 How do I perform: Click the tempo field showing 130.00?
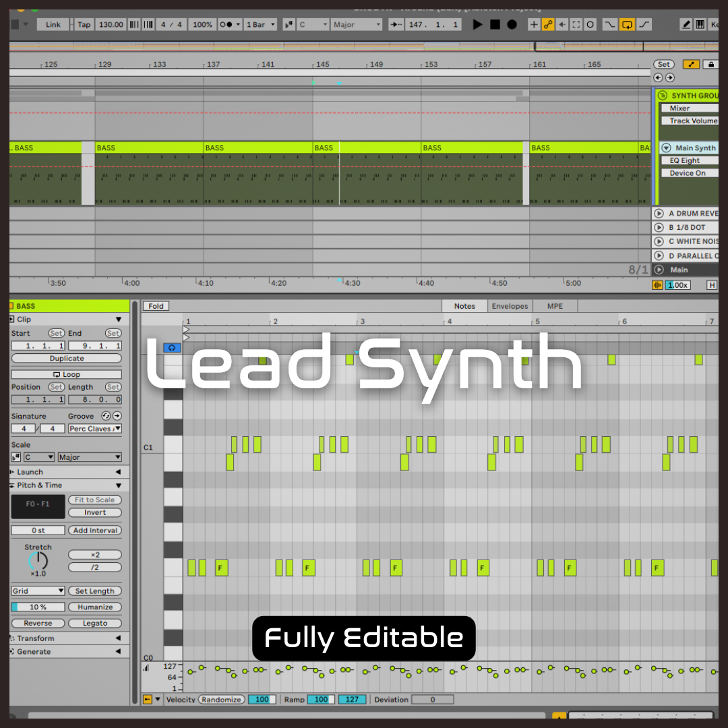[x=111, y=24]
